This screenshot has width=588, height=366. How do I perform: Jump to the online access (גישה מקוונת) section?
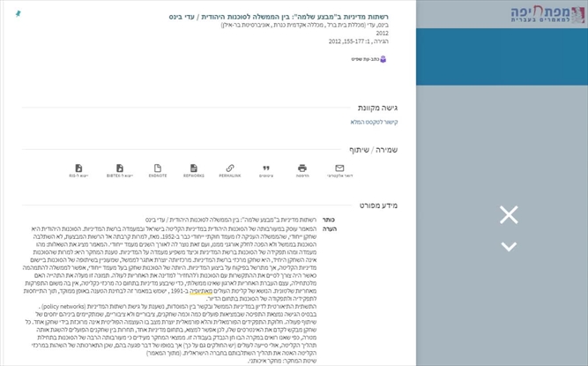coord(377,107)
